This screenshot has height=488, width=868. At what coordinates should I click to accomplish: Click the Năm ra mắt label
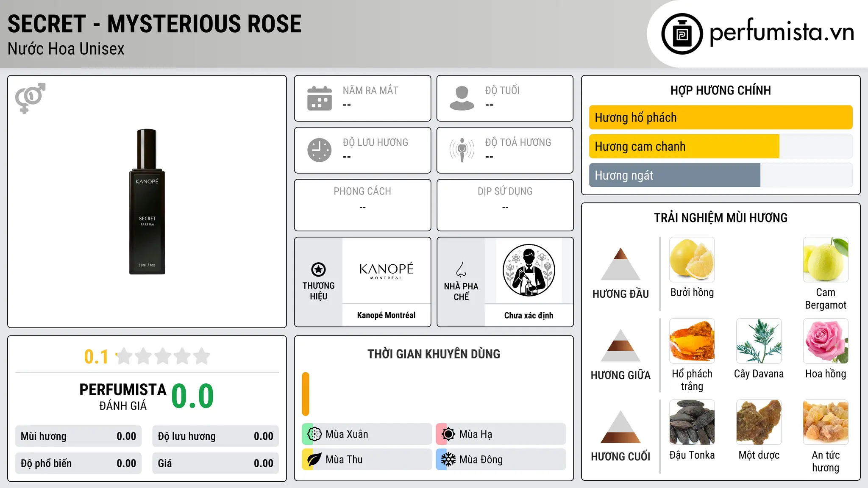tap(370, 90)
